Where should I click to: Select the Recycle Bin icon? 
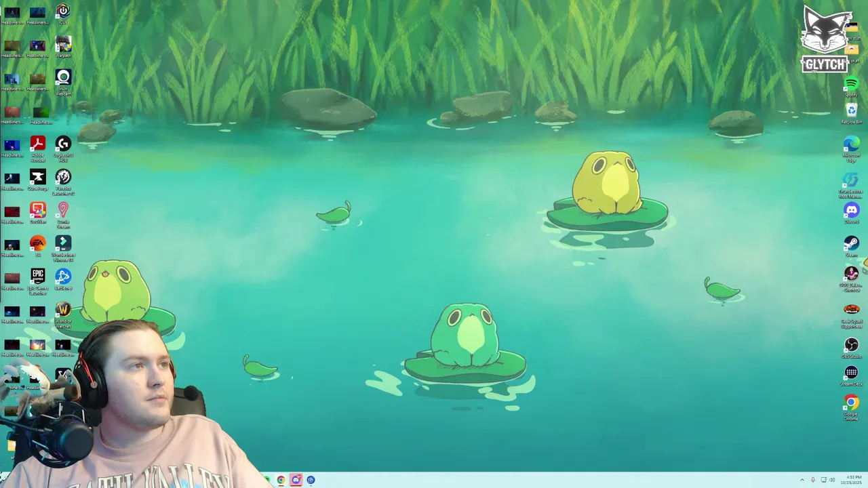(851, 113)
